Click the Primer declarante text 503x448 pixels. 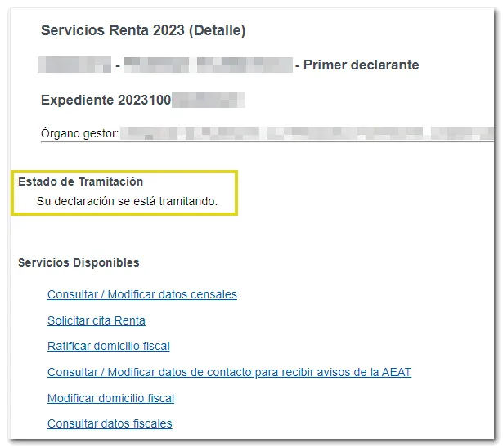point(361,65)
